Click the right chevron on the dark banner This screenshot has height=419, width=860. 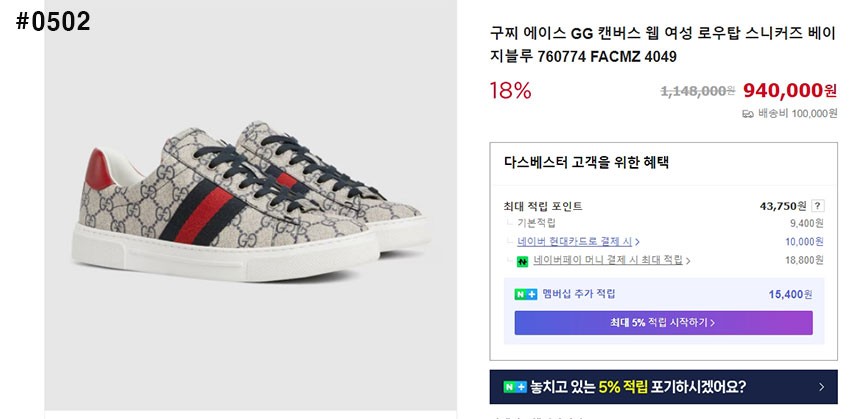(x=821, y=386)
